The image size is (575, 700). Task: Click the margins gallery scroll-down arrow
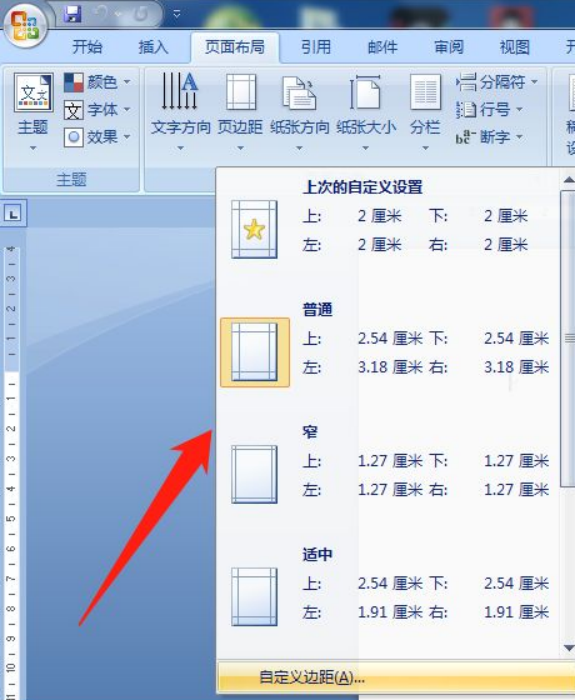(x=568, y=647)
